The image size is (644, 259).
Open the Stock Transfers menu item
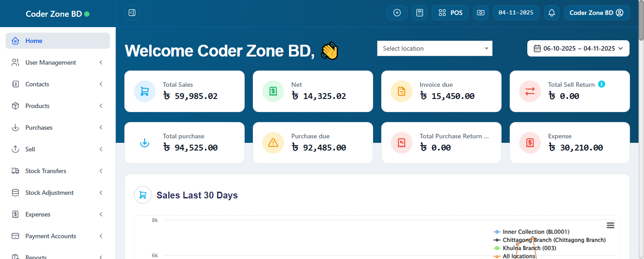tap(57, 171)
